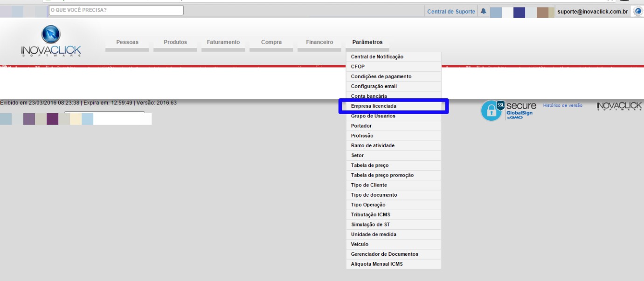Click the notification bell icon
The height and width of the screenshot is (281, 644).
click(x=484, y=11)
